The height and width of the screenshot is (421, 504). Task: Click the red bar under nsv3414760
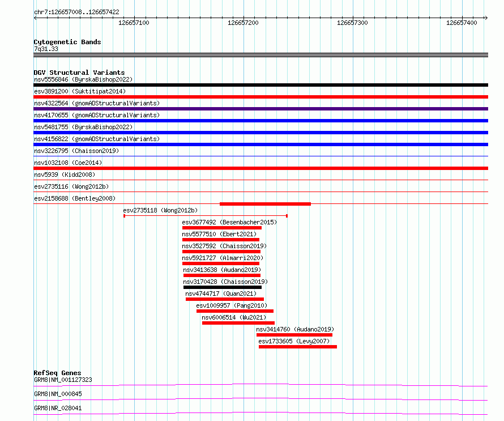[294, 335]
